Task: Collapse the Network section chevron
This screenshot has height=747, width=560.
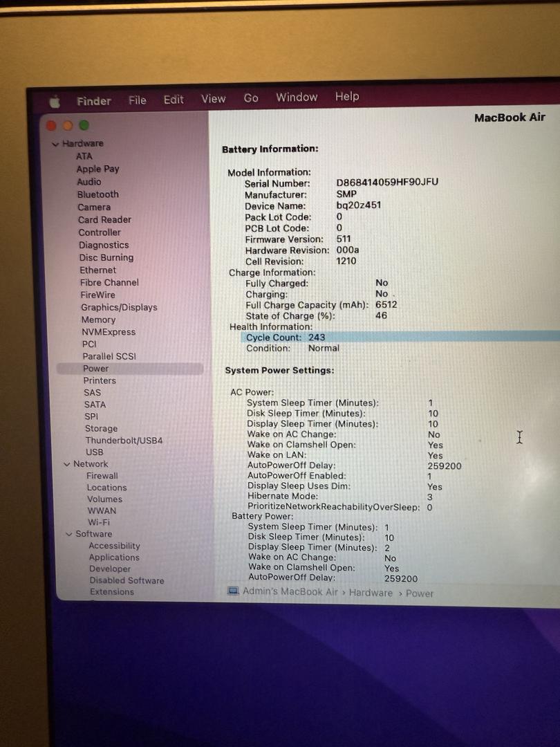Action: pos(66,464)
